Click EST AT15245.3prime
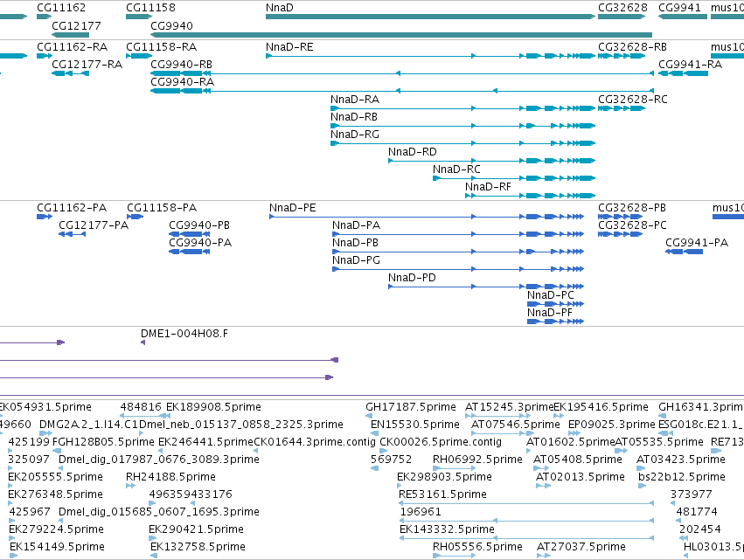The image size is (744, 560). (509, 407)
